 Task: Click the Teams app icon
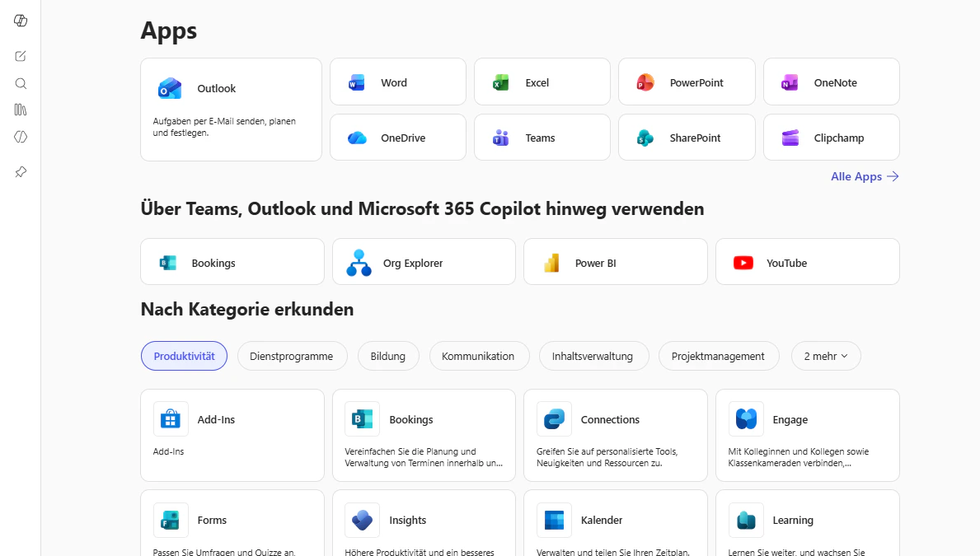click(x=501, y=138)
